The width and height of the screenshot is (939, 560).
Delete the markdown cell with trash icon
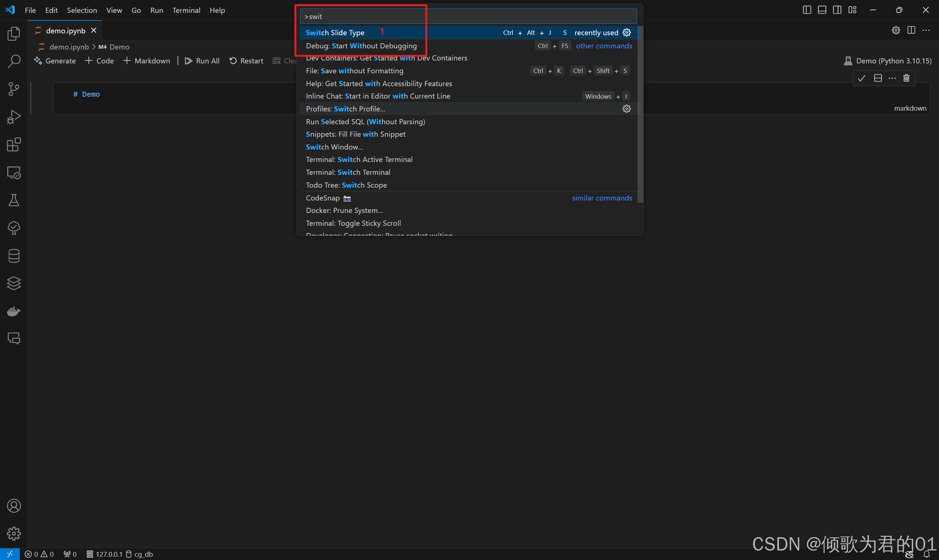tap(906, 78)
